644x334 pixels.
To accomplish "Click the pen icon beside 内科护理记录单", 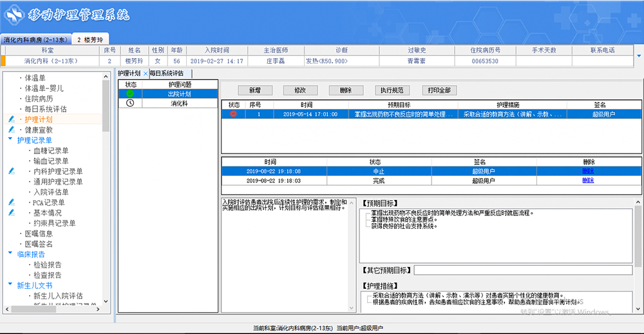I will [11, 172].
